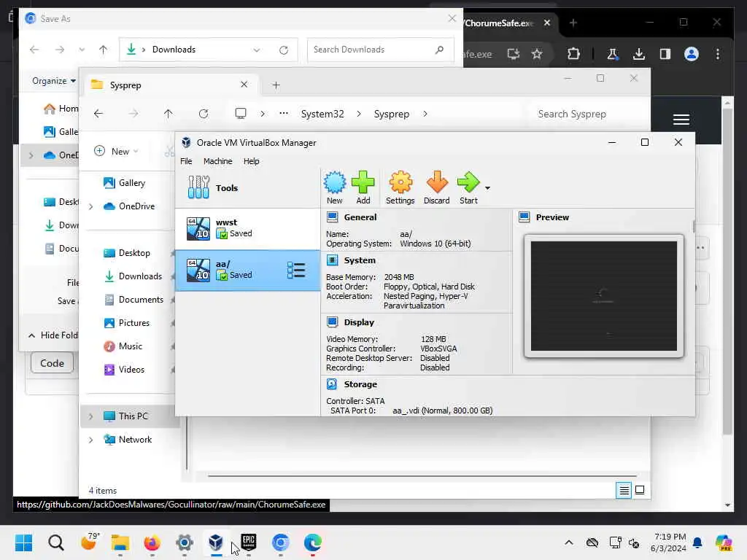Click System32 in the breadcrumb path

(x=322, y=114)
